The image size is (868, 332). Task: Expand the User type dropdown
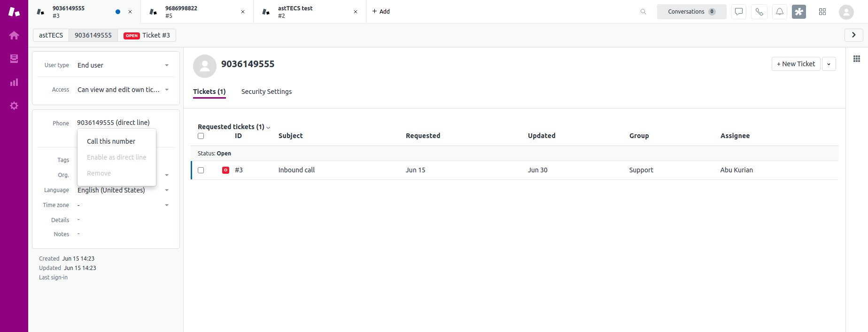(167, 65)
